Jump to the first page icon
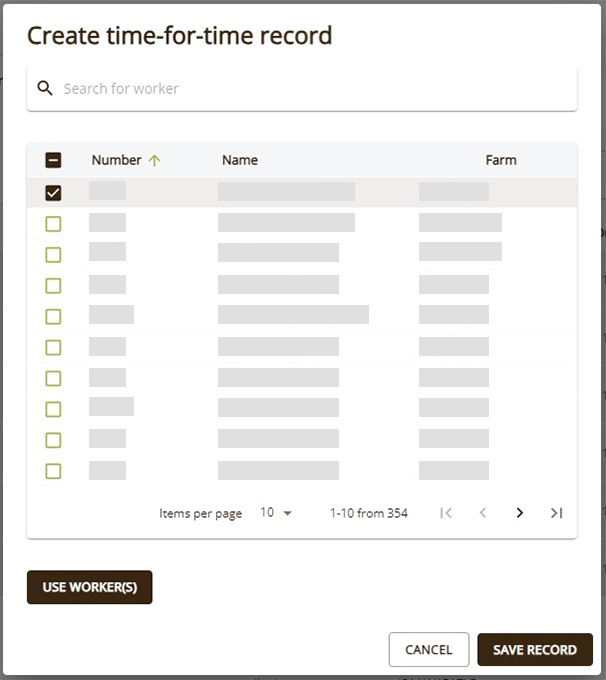 (446, 513)
